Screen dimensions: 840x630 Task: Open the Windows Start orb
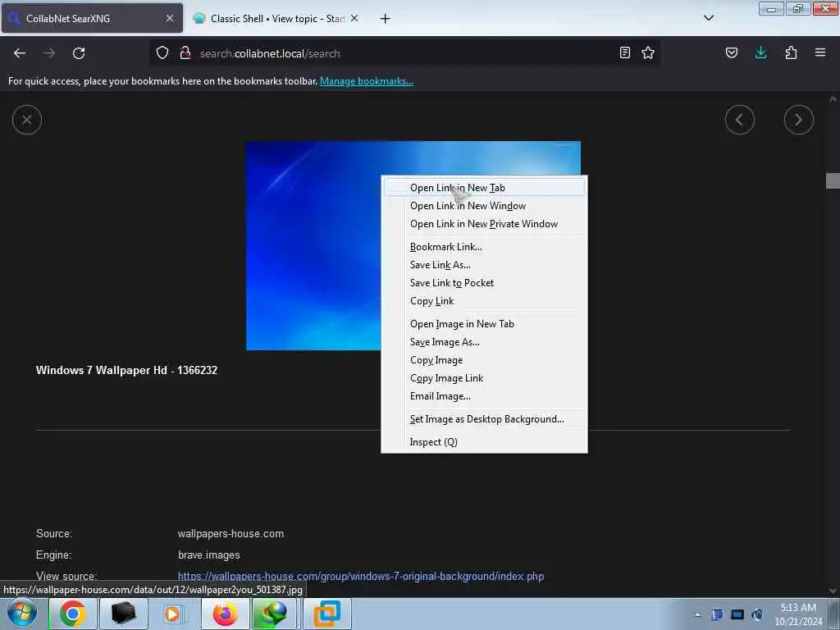(22, 614)
